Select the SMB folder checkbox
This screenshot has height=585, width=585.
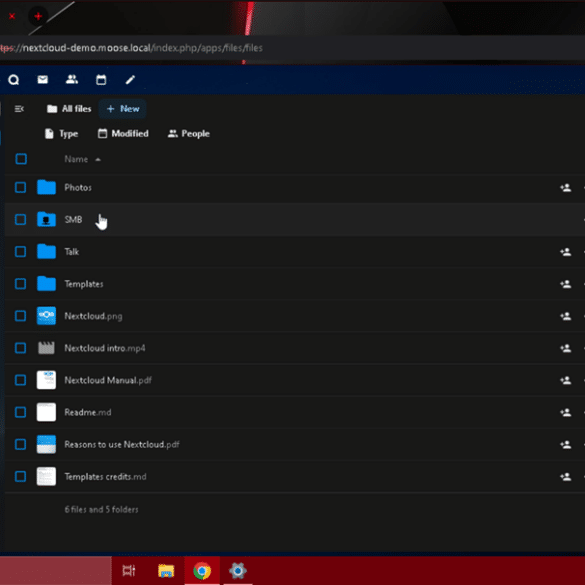21,219
